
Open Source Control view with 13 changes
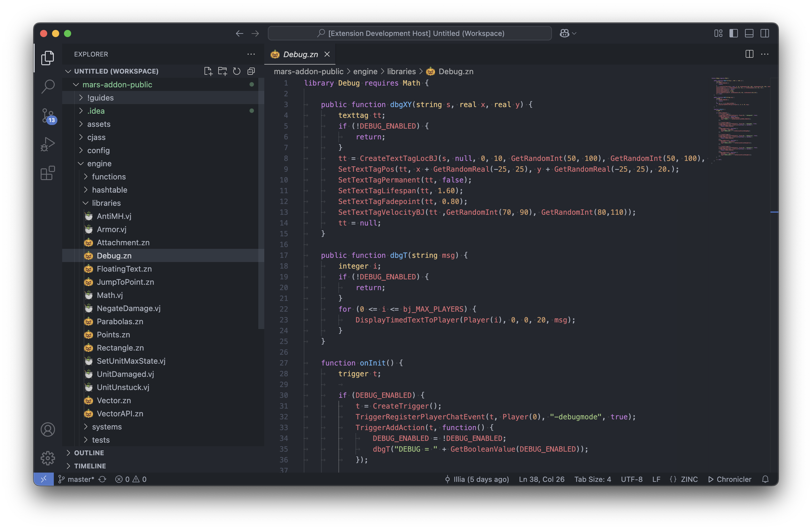click(x=48, y=115)
